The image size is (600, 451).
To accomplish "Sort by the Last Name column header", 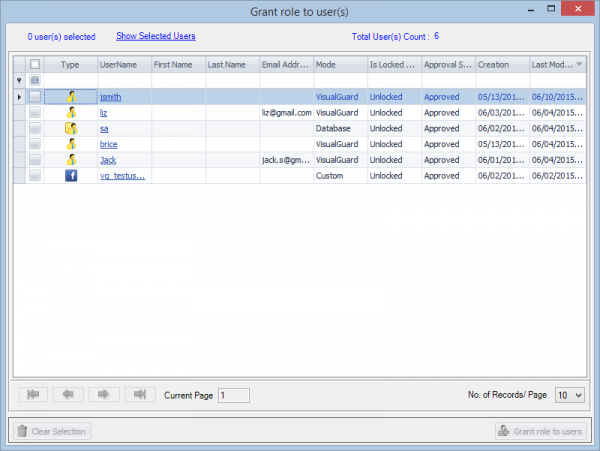I will click(x=233, y=65).
